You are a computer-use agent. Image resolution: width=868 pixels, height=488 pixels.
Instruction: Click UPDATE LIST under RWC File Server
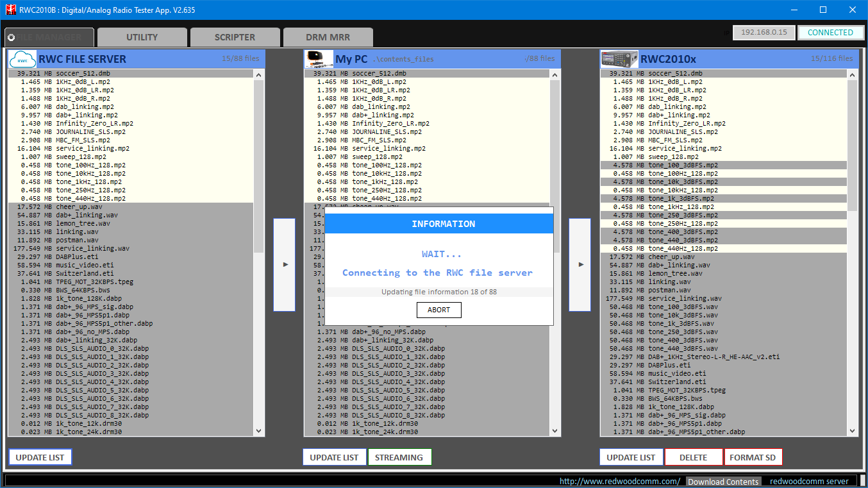click(40, 457)
